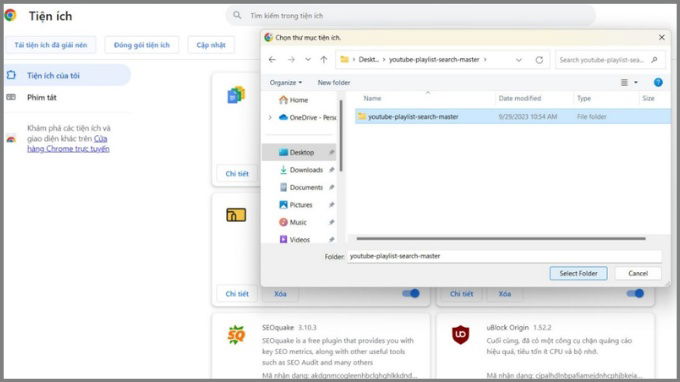Click the Chrome logo beside Tiện ích
680x382 pixels.
tap(10, 15)
